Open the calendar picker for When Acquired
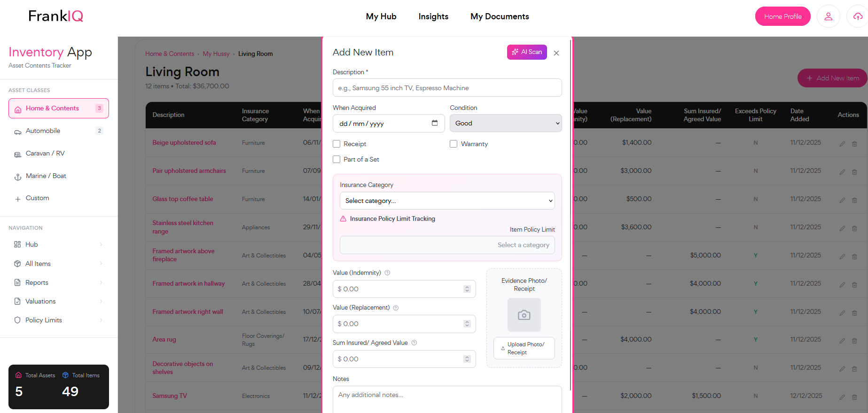The width and height of the screenshot is (868, 413). pos(435,123)
